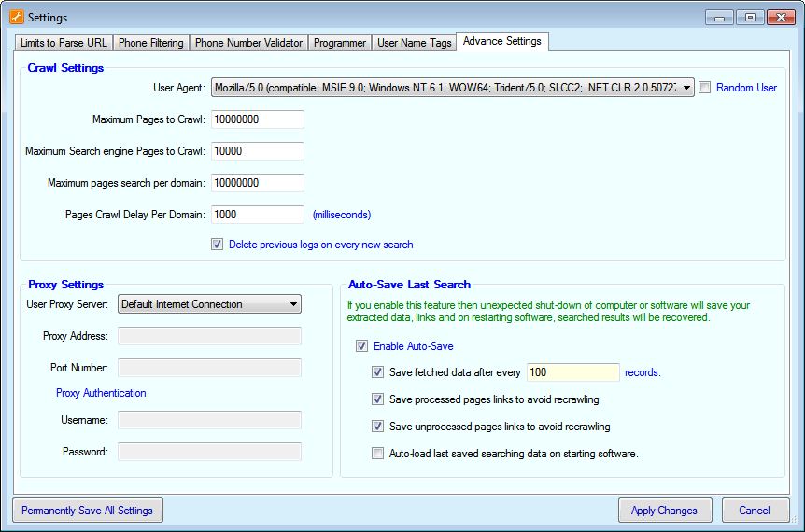Expand the User Proxy Server dropdown
805x532 pixels.
click(x=292, y=304)
